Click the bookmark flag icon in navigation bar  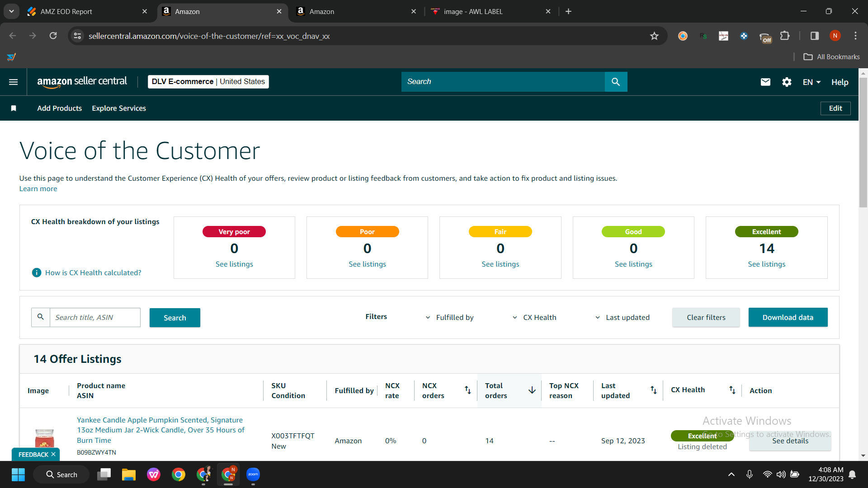point(14,108)
